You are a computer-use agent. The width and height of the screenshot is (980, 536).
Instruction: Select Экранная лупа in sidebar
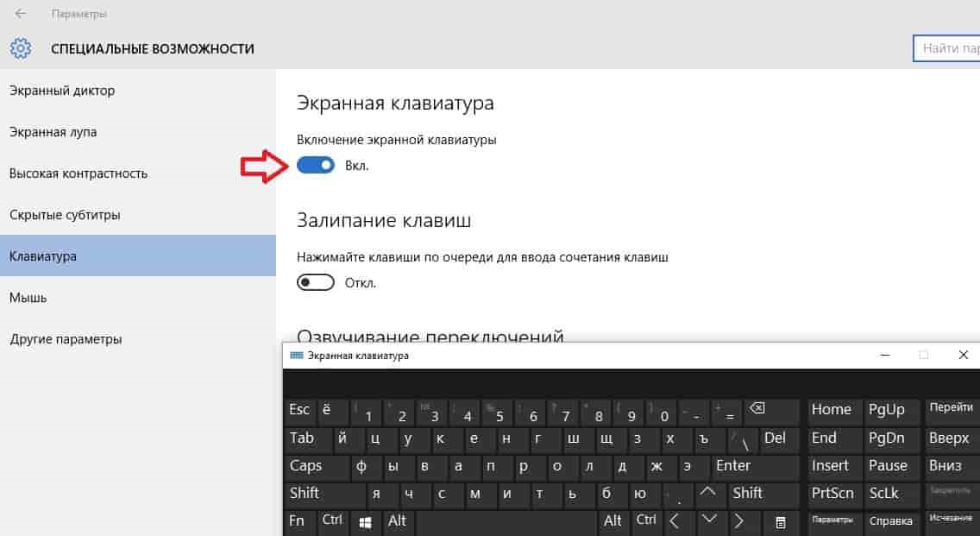53,132
